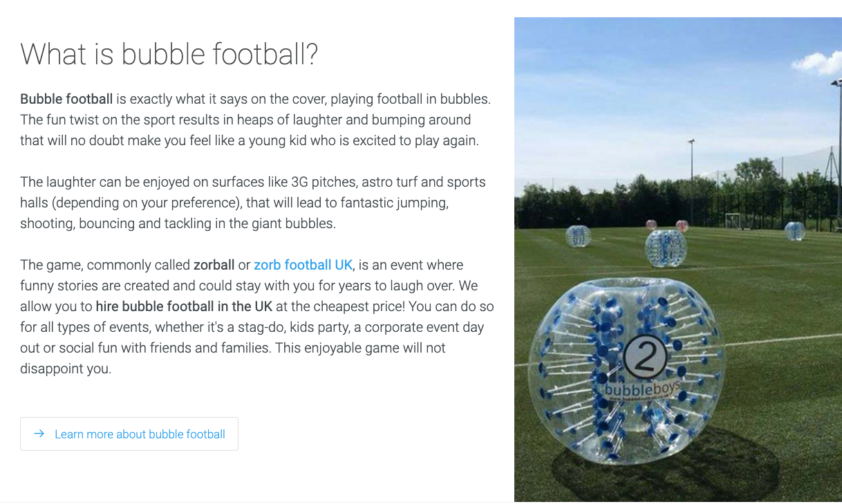Click Learn more about bubble football button
Image resolution: width=842 pixels, height=504 pixels.
[x=129, y=433]
